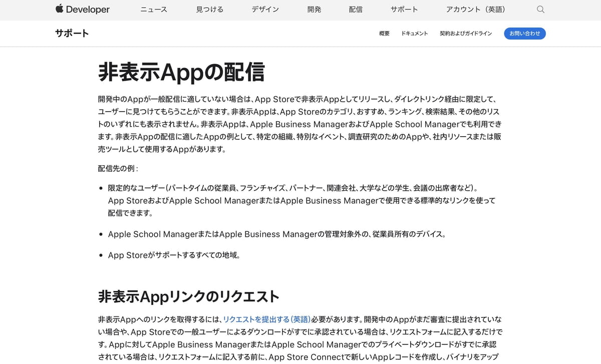
Task: Open the ニュース menu item
Action: tap(154, 10)
